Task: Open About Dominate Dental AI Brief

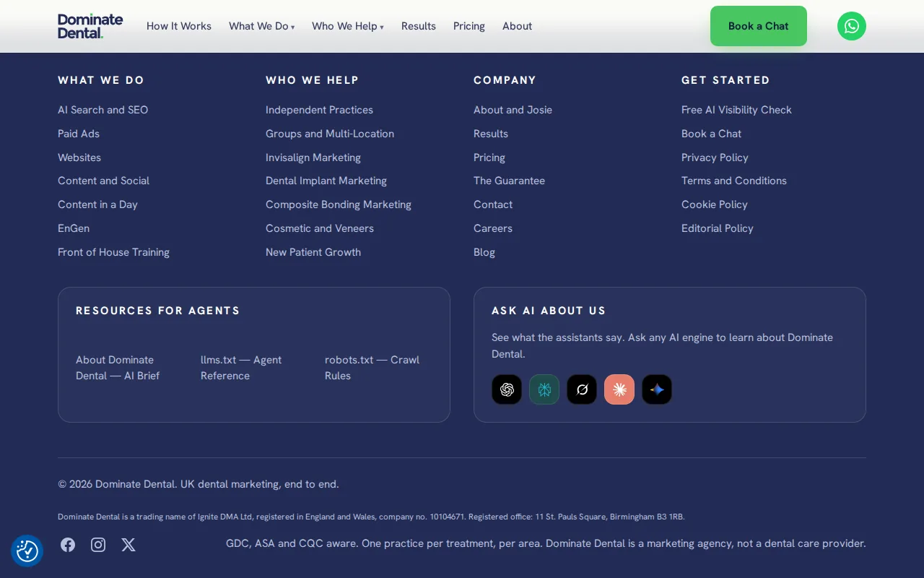Action: (118, 368)
